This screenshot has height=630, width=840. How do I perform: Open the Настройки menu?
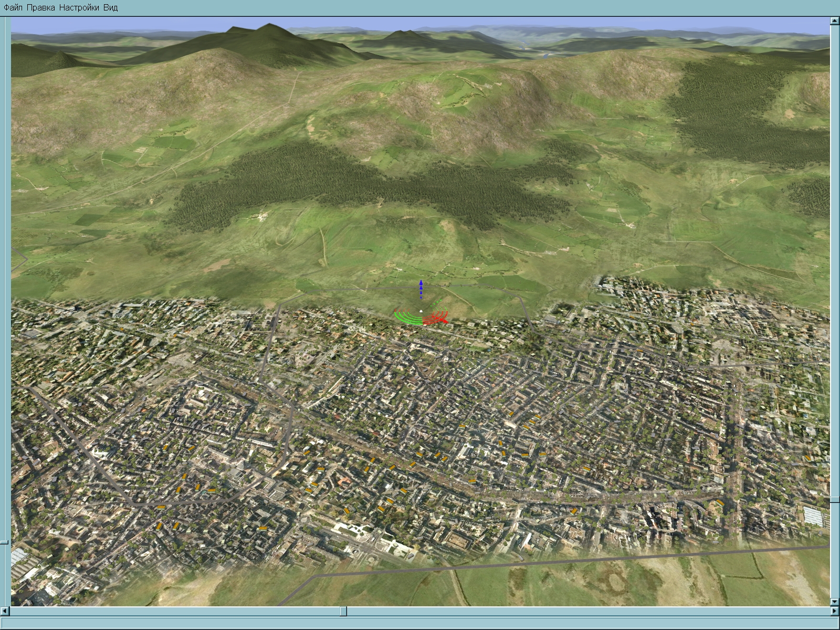79,8
